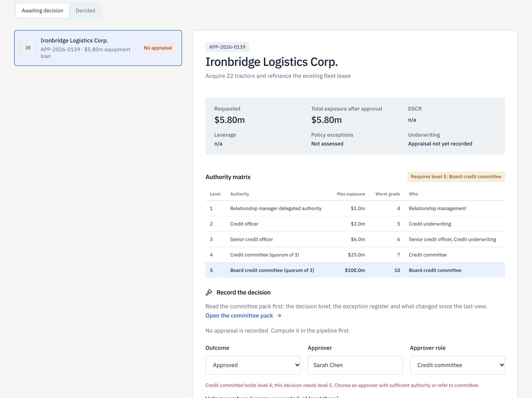Click the Approver field containing Sarah Chen
The height and width of the screenshot is (398, 532).
[x=355, y=365]
